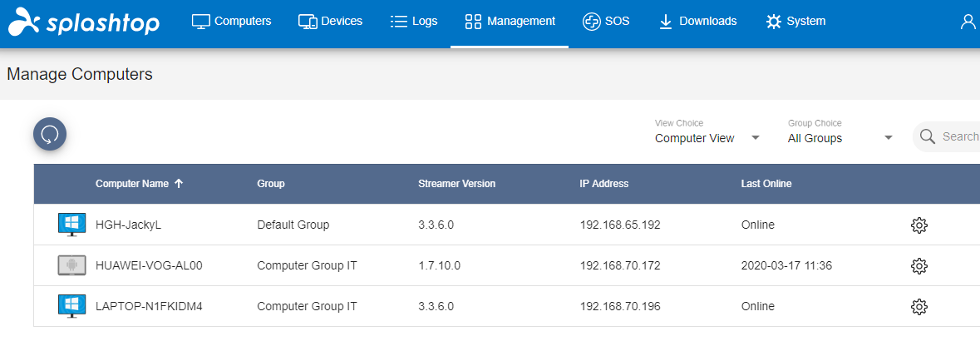Open the SOS tab
This screenshot has height=351, width=980.
coord(606,22)
